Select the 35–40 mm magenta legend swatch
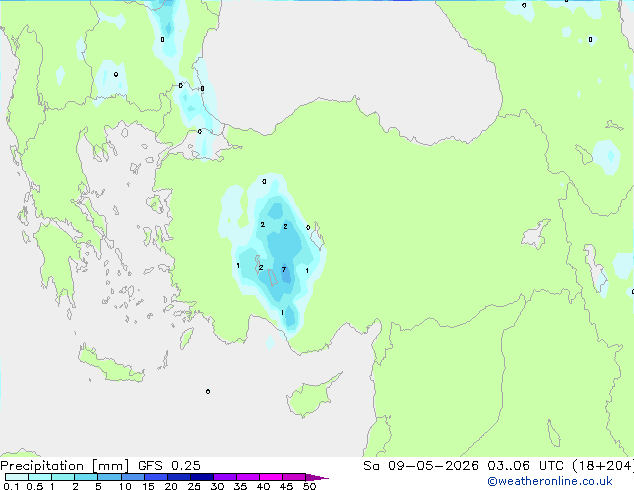The height and width of the screenshot is (490, 634). (x=247, y=477)
